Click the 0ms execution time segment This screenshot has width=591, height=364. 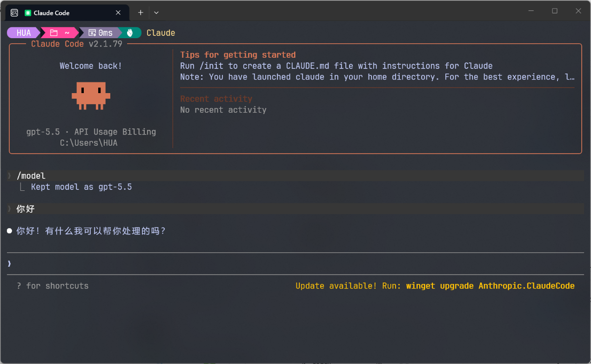(x=101, y=33)
